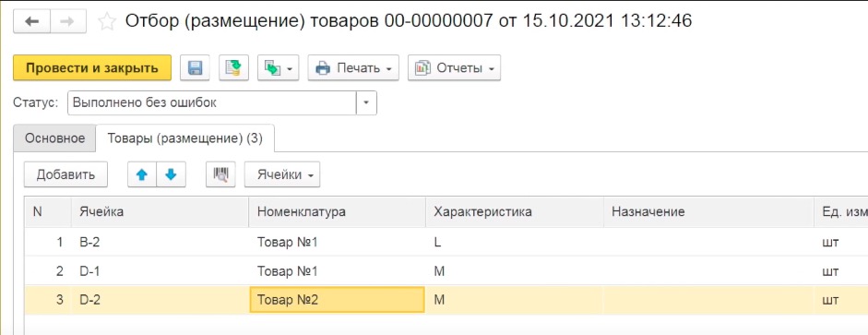The width and height of the screenshot is (868, 335).
Task: Expand the Статус dropdown arrow
Action: [x=366, y=103]
